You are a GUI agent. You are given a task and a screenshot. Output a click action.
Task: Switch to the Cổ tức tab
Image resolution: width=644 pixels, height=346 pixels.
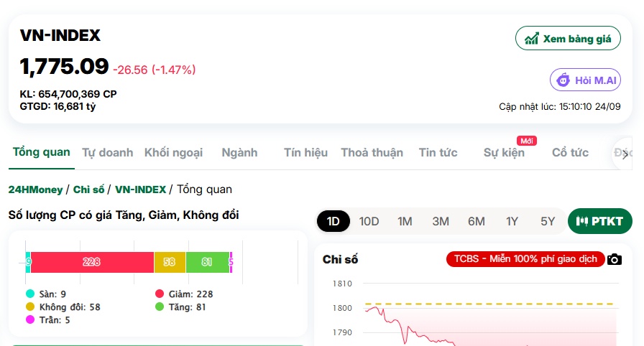point(570,152)
